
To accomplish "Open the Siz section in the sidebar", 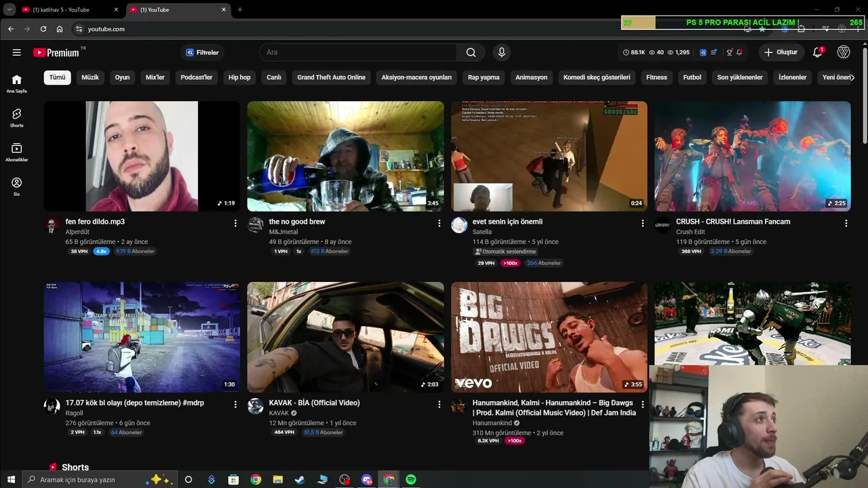I will pyautogui.click(x=16, y=186).
